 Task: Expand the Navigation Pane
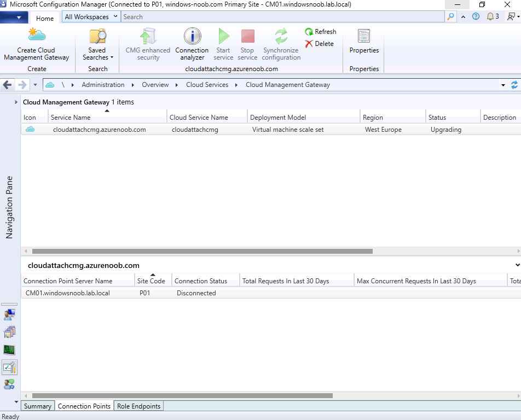16,102
